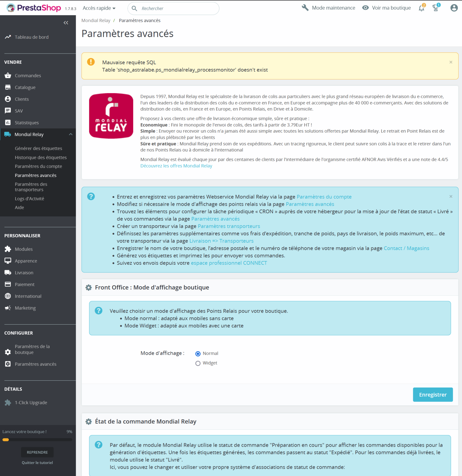
Task: Click the Livraison truck icon
Action: 8,272
